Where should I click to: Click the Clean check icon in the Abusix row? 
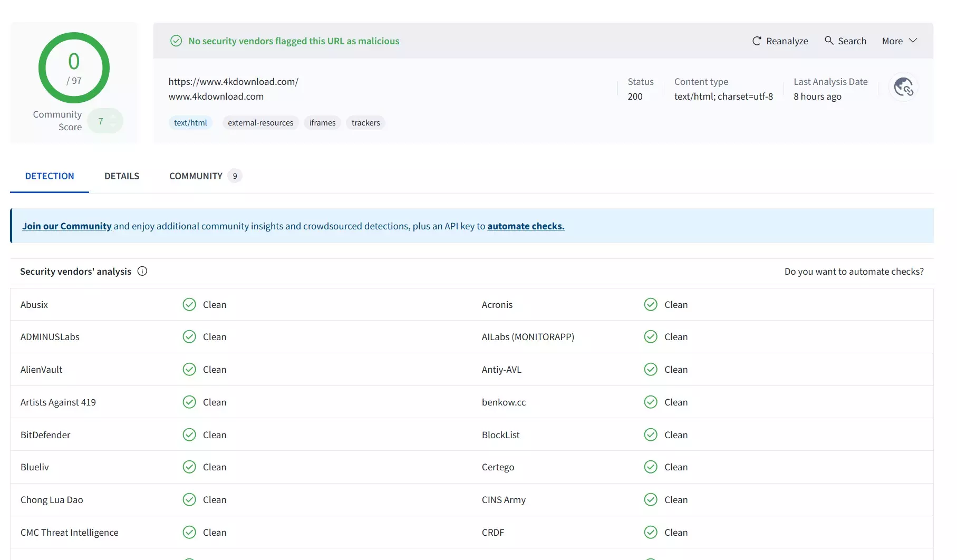pos(189,304)
